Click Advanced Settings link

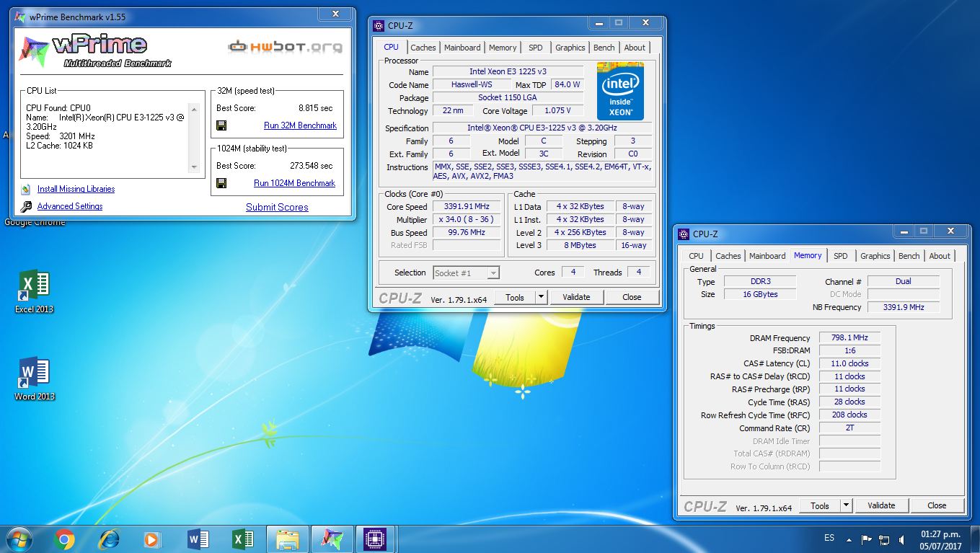tap(70, 206)
